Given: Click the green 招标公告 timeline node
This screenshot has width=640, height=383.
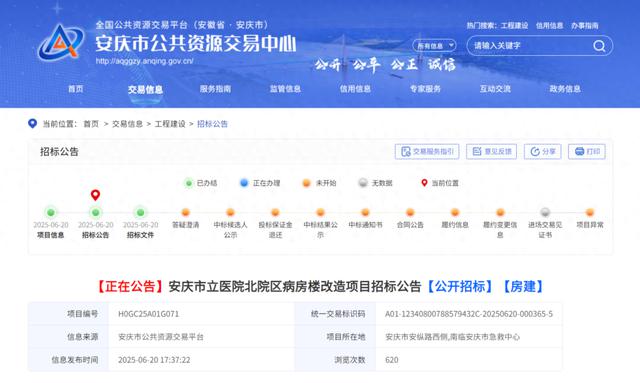Looking at the screenshot, I should (96, 212).
